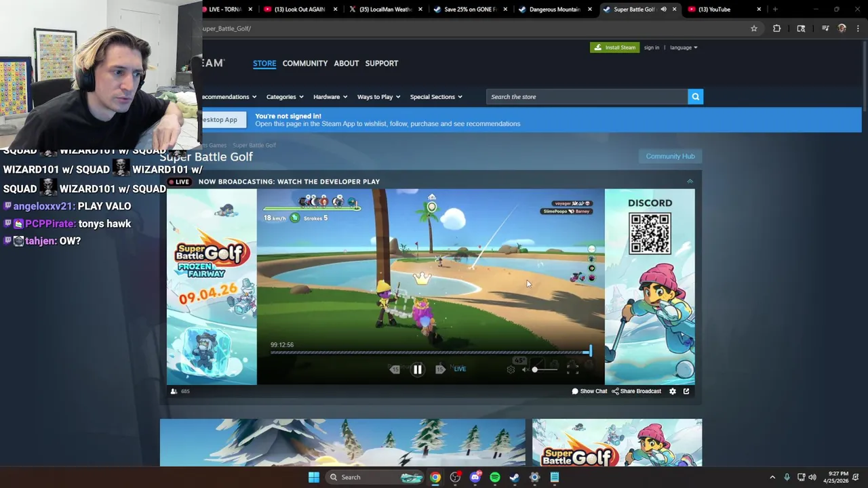The image size is (868, 488).
Task: Click Install Steam button
Action: [614, 47]
